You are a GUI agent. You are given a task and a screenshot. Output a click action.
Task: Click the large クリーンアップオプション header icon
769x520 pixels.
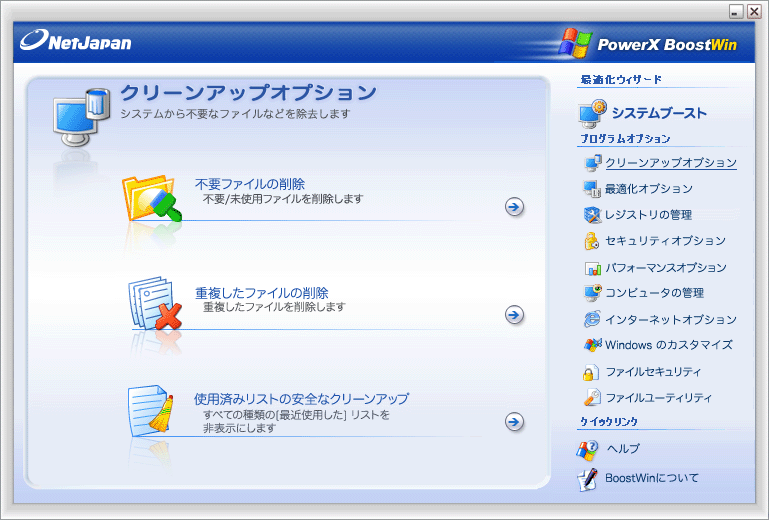pyautogui.click(x=81, y=117)
